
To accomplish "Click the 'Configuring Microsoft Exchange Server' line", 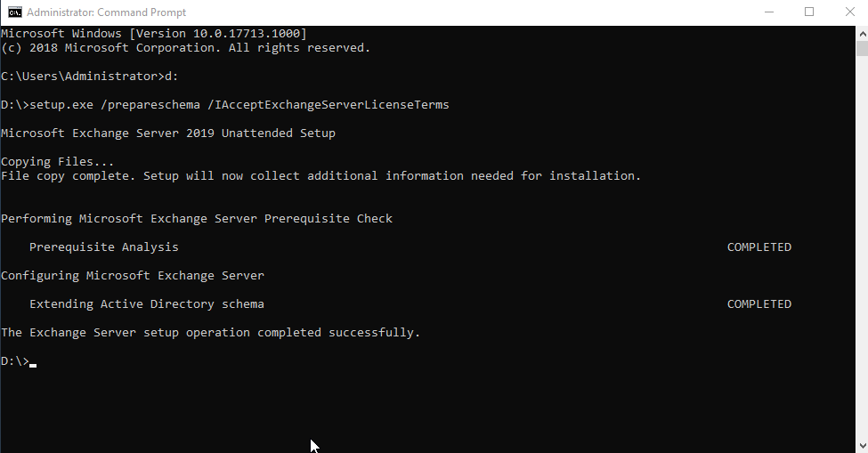I will [x=133, y=276].
